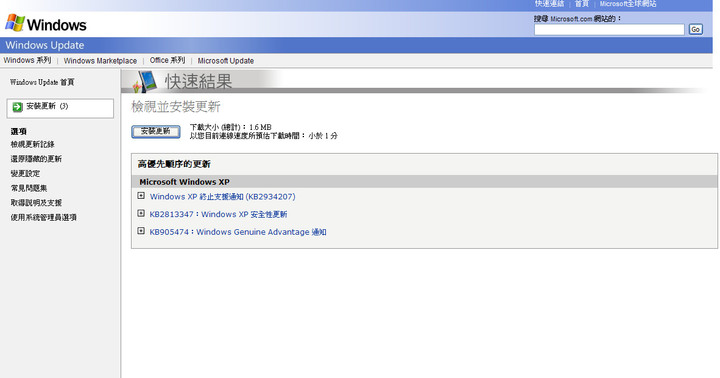Expand the KB2934207 end-of-support update details
The image size is (720, 378).
tap(141, 196)
